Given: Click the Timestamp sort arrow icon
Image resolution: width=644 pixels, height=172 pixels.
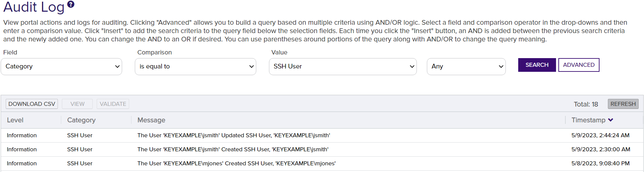Looking at the screenshot, I should pos(611,120).
